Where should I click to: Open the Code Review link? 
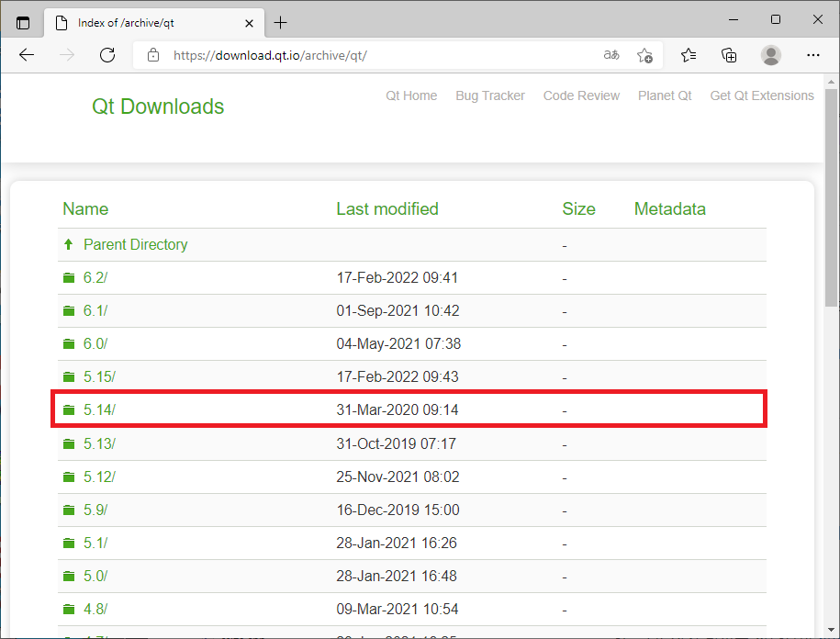click(x=581, y=95)
